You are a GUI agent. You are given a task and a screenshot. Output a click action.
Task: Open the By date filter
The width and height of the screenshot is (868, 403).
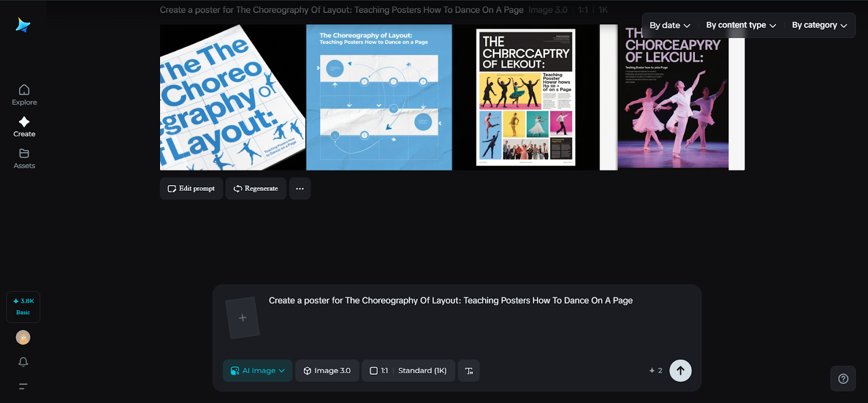click(x=669, y=25)
